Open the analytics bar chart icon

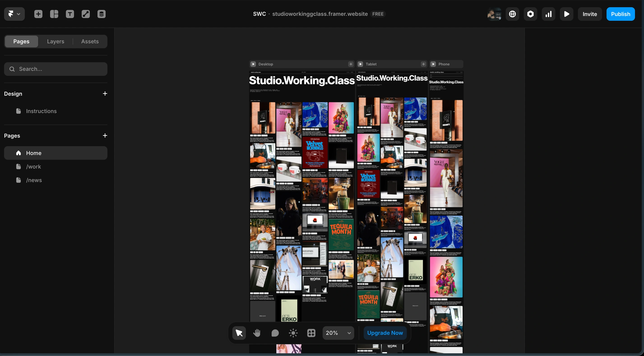548,14
